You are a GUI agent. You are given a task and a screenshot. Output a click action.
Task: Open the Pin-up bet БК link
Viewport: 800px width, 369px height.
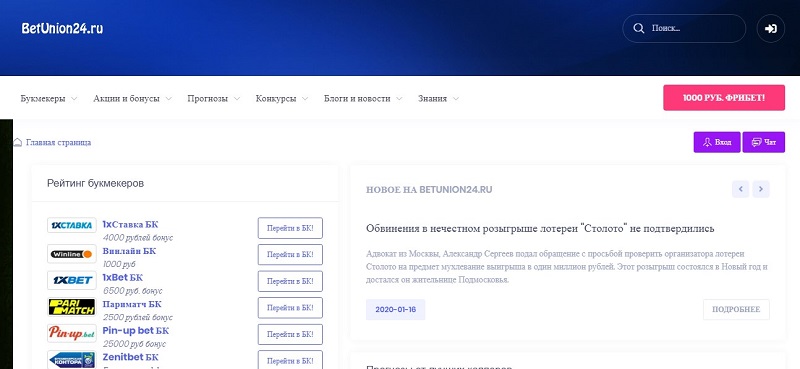pos(136,330)
